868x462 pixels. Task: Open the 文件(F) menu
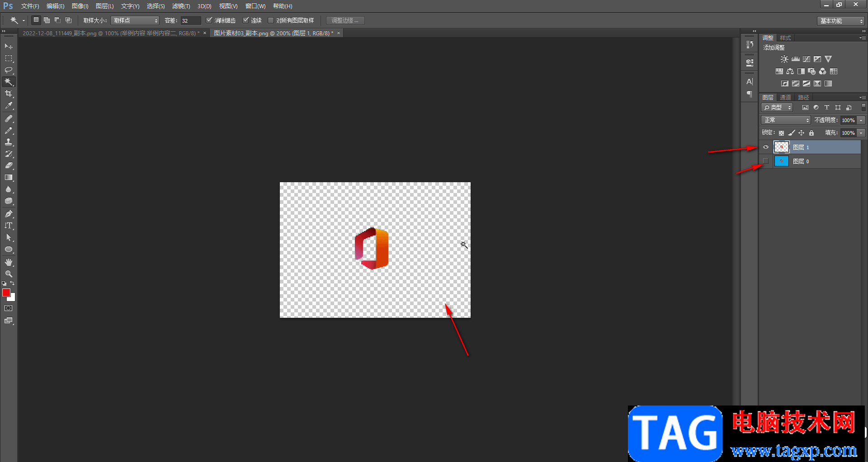30,6
